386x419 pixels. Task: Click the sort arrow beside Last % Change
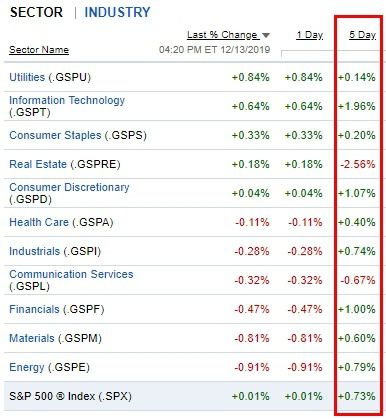pos(266,35)
